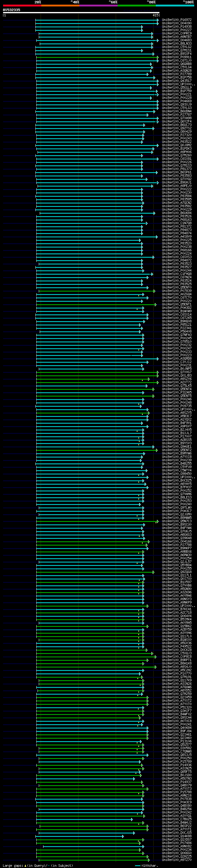
Task: Select the green alignment bar of UniRef100_Q7XVG7
Action: [98, 372]
